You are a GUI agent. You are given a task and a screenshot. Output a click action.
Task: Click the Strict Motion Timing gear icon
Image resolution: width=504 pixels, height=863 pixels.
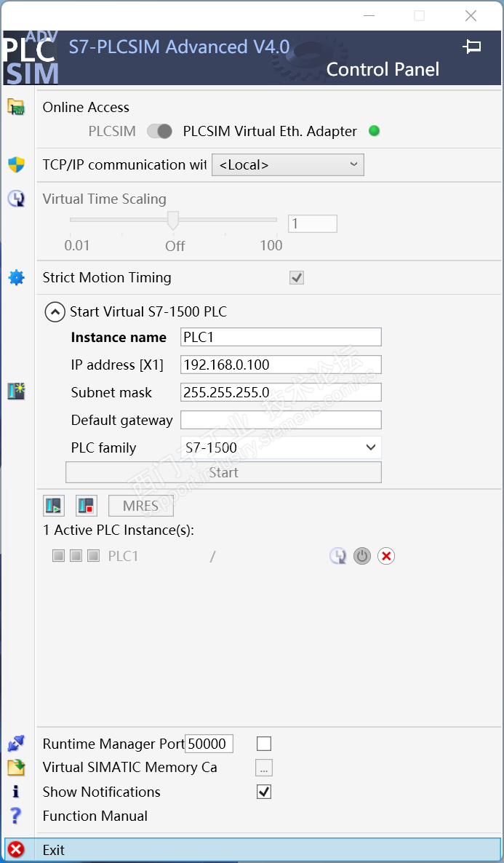(x=17, y=277)
